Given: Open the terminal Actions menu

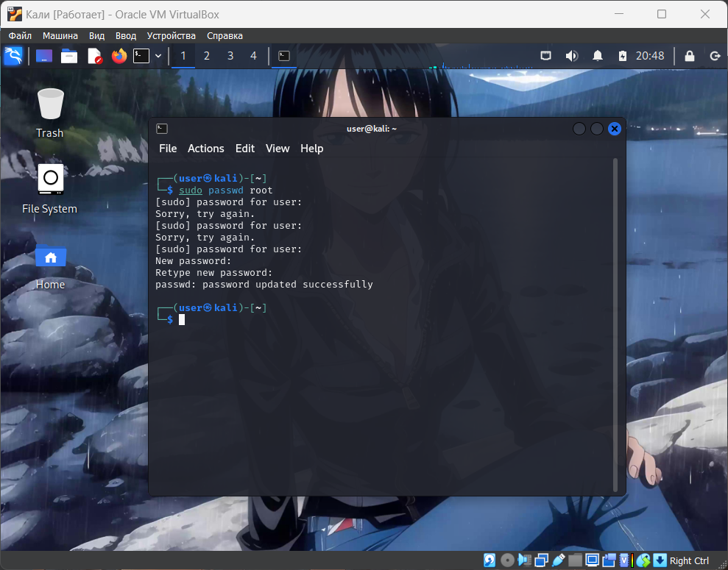Looking at the screenshot, I should click(x=205, y=149).
